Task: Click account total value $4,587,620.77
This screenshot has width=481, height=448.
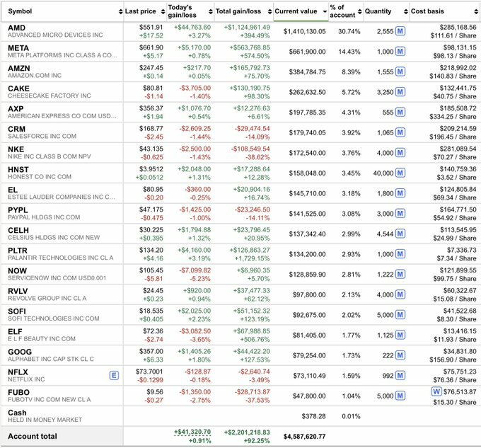Action: (304, 437)
